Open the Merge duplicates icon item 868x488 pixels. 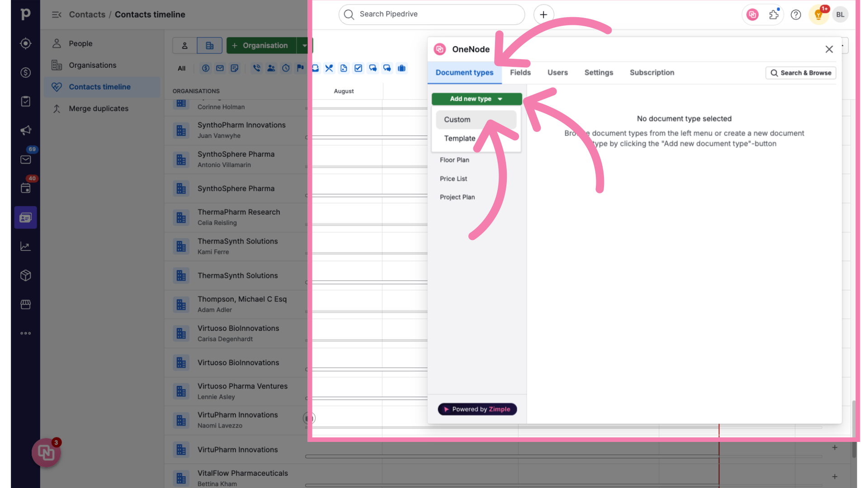57,108
